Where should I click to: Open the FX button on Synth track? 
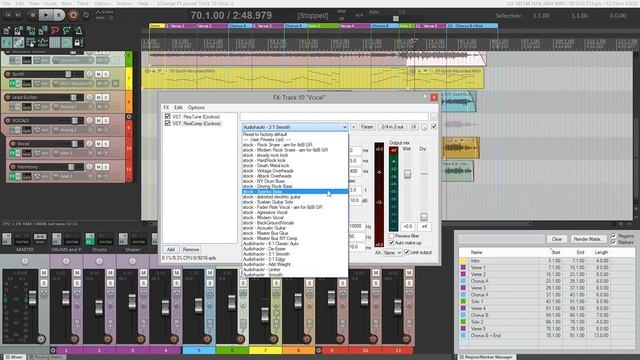click(x=12, y=84)
